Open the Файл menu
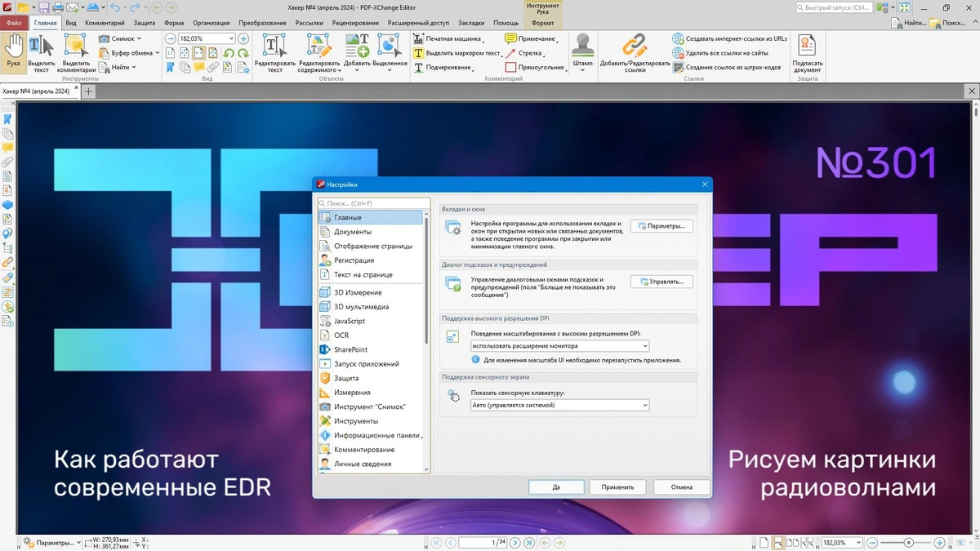The width and height of the screenshot is (980, 551). tap(14, 23)
